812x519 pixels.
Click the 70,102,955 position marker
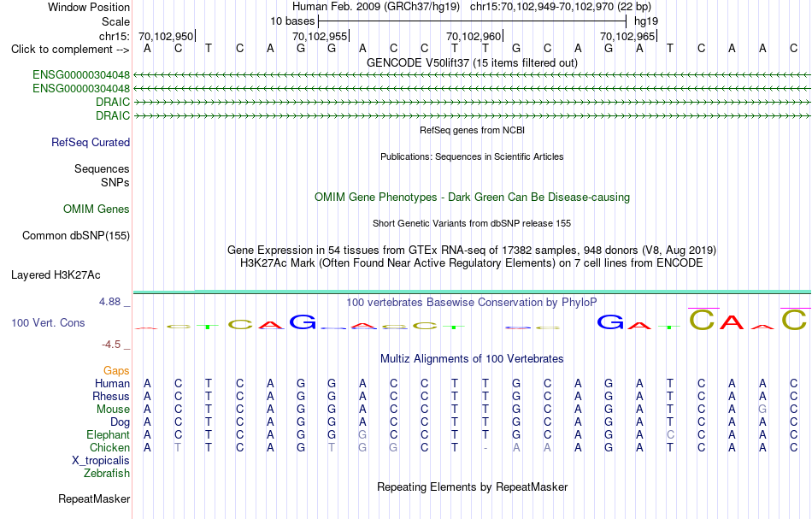pyautogui.click(x=320, y=37)
